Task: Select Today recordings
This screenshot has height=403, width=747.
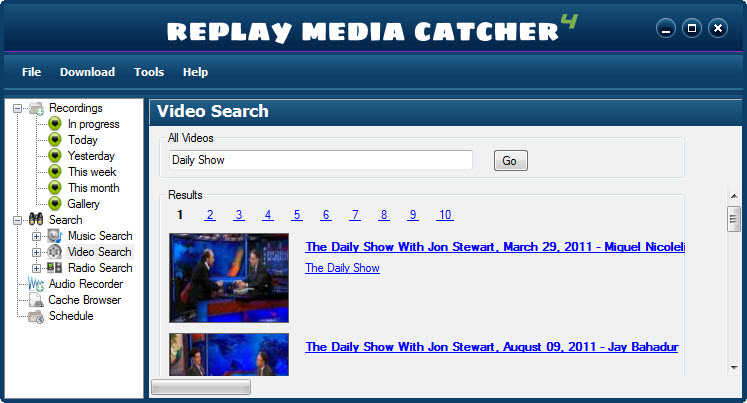Action: coord(83,140)
